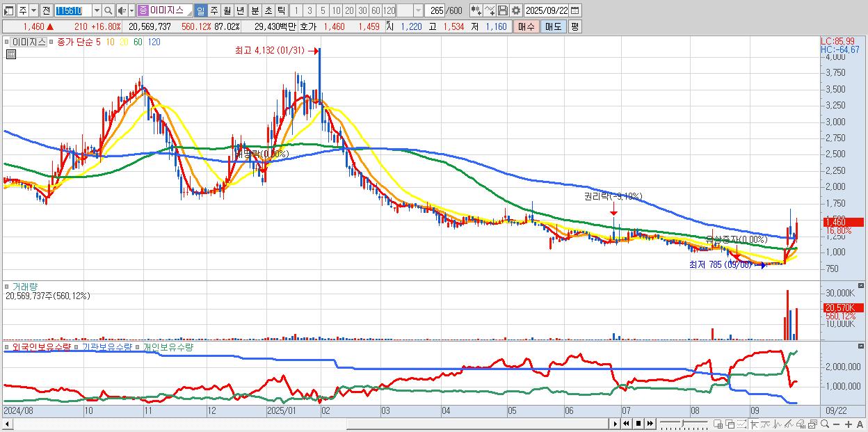Choose interval 1 button
The width and height of the screenshot is (868, 432).
(x=296, y=10)
